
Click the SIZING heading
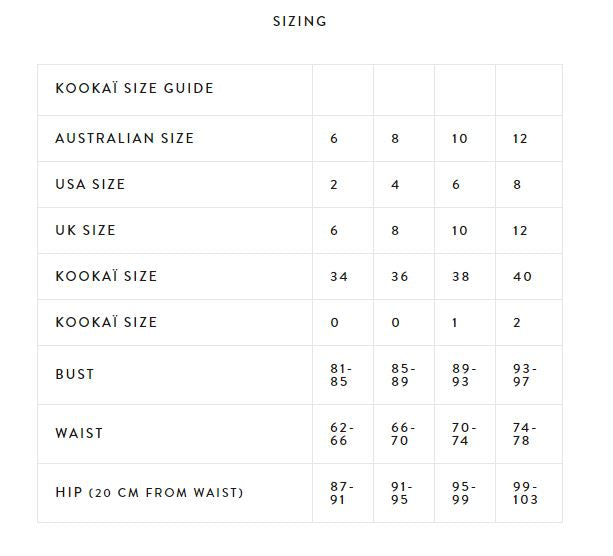[299, 21]
